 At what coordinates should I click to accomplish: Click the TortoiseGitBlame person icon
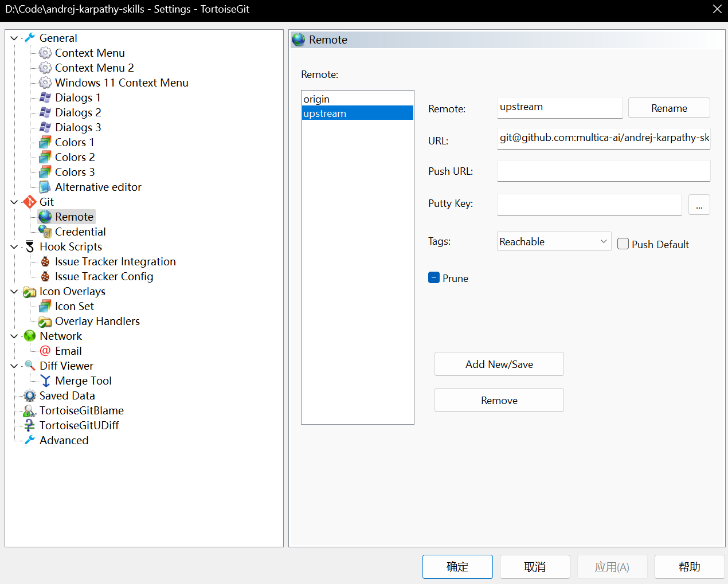click(30, 410)
